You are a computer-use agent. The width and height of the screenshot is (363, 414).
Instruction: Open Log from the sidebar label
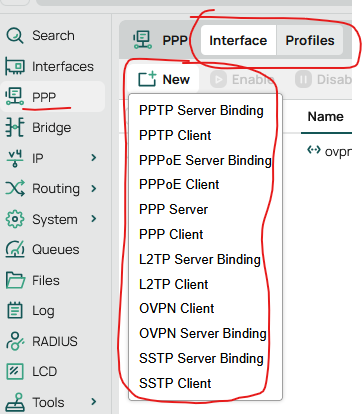[43, 311]
